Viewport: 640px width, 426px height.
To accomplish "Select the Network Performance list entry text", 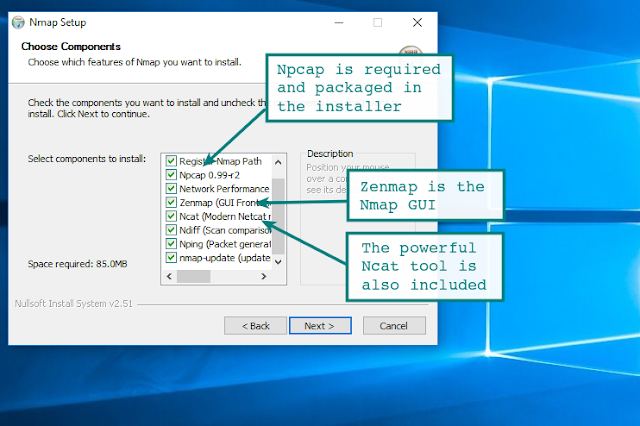I will click(x=224, y=189).
